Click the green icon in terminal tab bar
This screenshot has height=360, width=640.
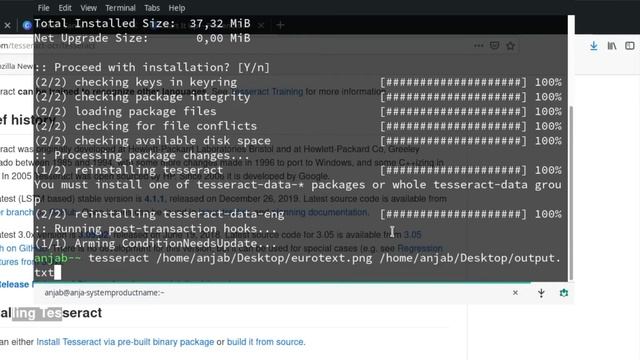click(564, 293)
